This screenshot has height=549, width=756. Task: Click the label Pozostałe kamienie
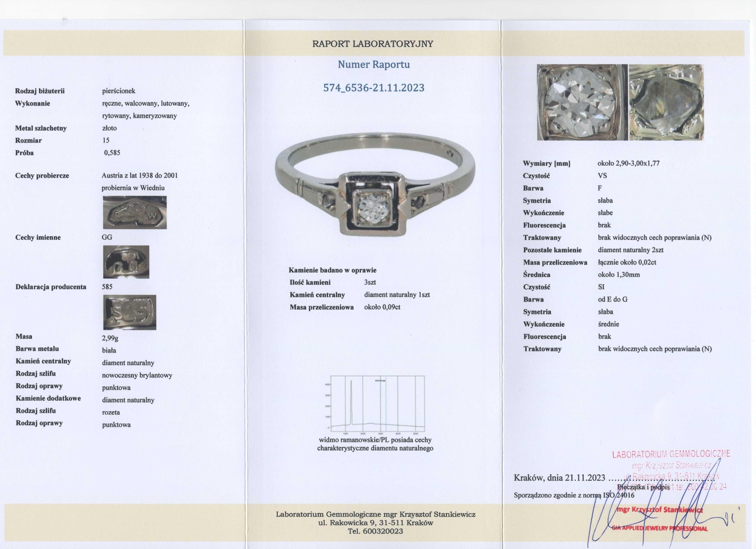pos(552,250)
